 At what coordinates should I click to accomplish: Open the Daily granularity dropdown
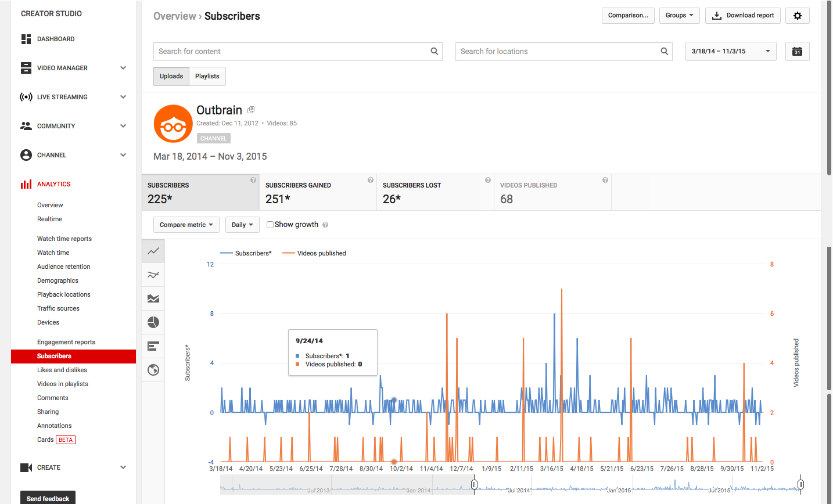pyautogui.click(x=242, y=225)
